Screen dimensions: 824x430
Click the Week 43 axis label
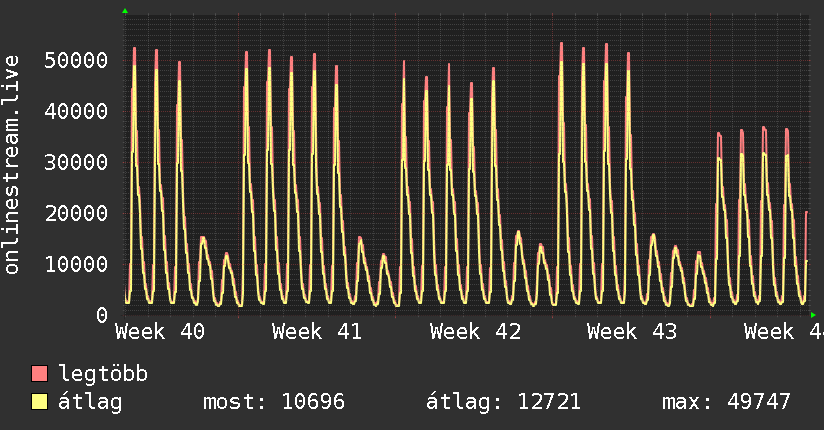coord(632,332)
